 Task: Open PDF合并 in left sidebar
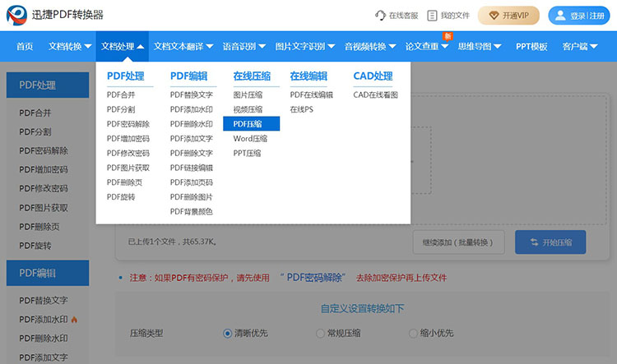coord(35,113)
